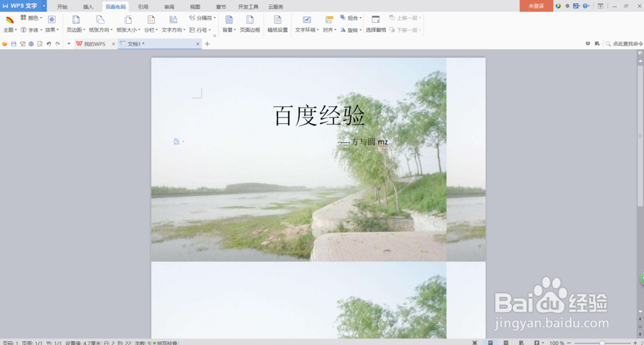Toggle full screen view icon in status bar

[x=475, y=342]
